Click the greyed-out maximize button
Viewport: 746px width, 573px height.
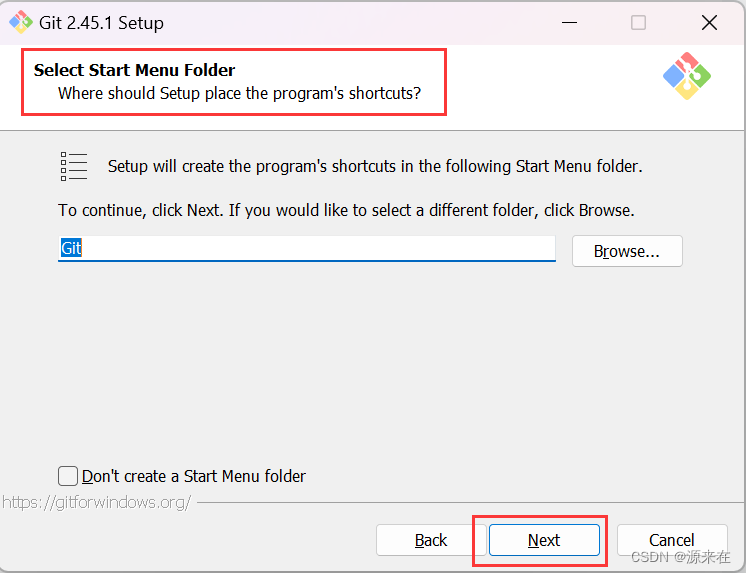coord(638,22)
